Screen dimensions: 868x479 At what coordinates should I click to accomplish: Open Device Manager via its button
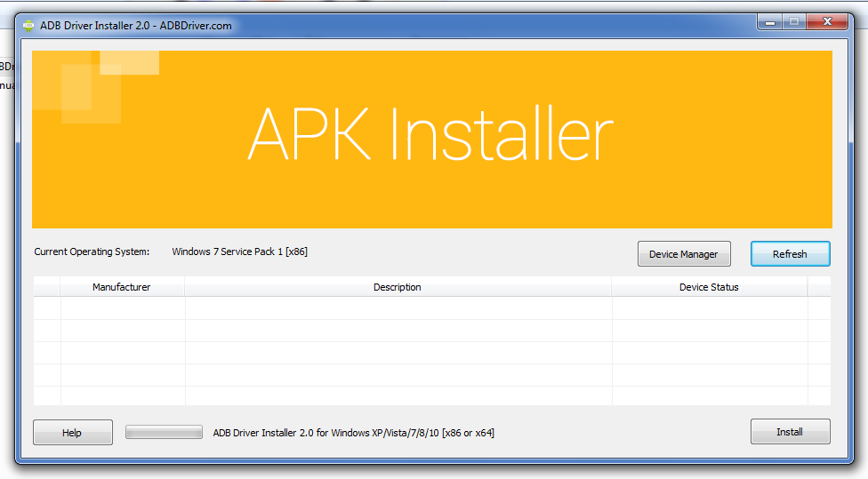pos(684,254)
